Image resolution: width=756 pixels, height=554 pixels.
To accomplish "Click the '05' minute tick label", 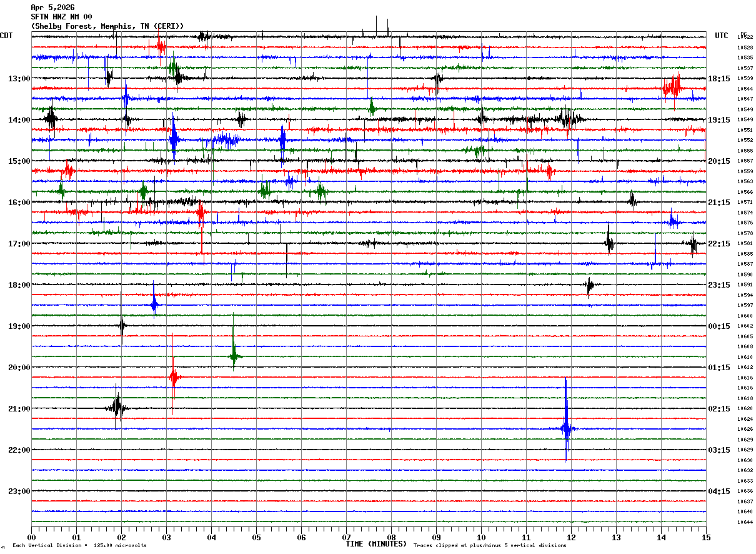I will point(256,537).
